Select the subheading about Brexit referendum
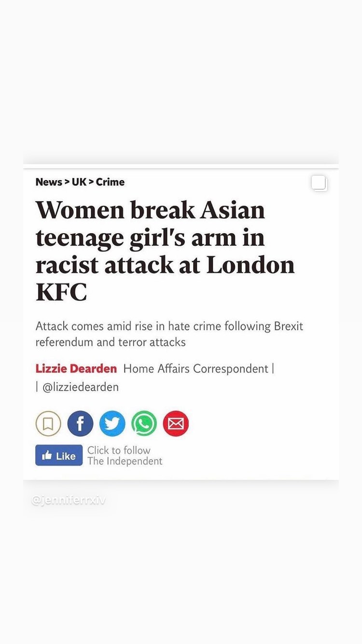Screen dimensions: 362x644 169,334
